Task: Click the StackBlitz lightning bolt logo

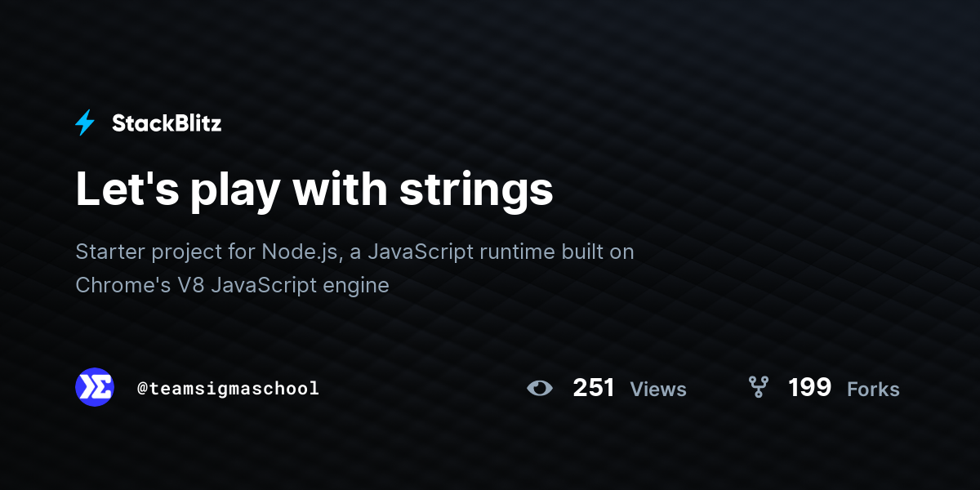Action: tap(85, 123)
